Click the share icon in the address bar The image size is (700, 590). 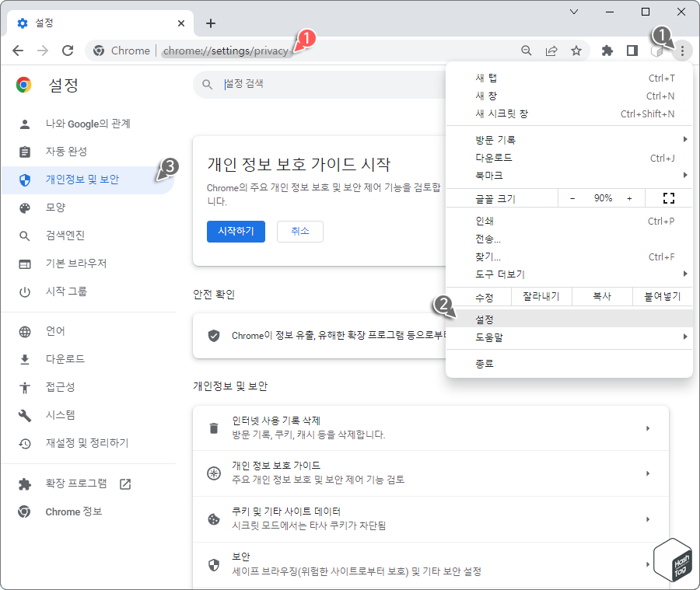(x=551, y=51)
